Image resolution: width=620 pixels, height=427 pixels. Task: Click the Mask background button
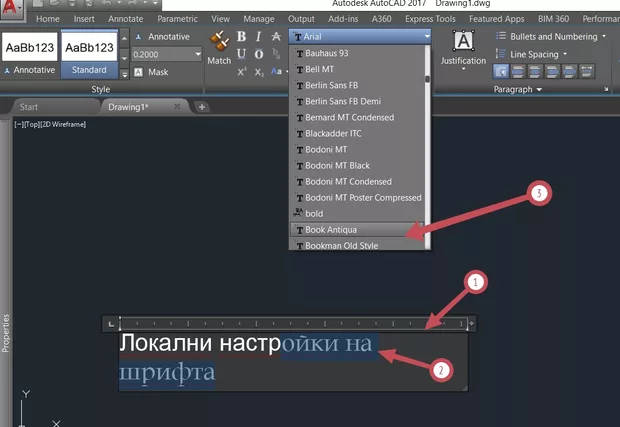click(x=151, y=72)
